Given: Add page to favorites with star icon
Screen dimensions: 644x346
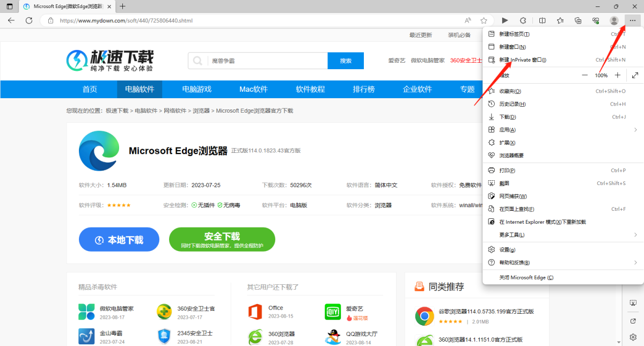Looking at the screenshot, I should [484, 20].
